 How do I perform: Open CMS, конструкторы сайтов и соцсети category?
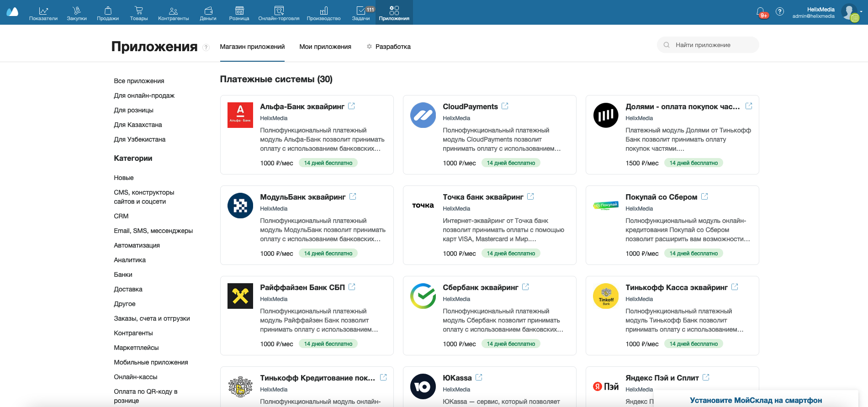coord(144,197)
